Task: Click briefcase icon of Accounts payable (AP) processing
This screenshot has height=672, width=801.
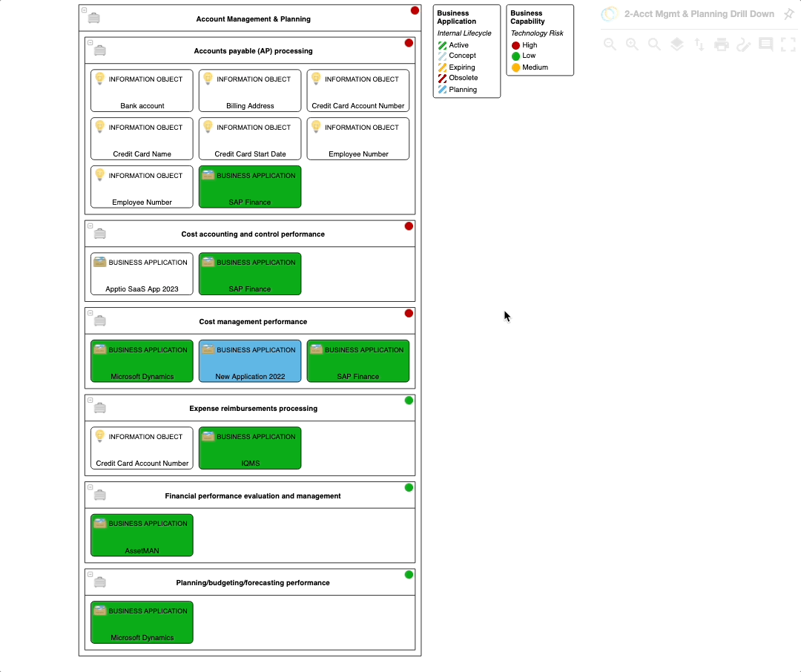Action: click(100, 50)
